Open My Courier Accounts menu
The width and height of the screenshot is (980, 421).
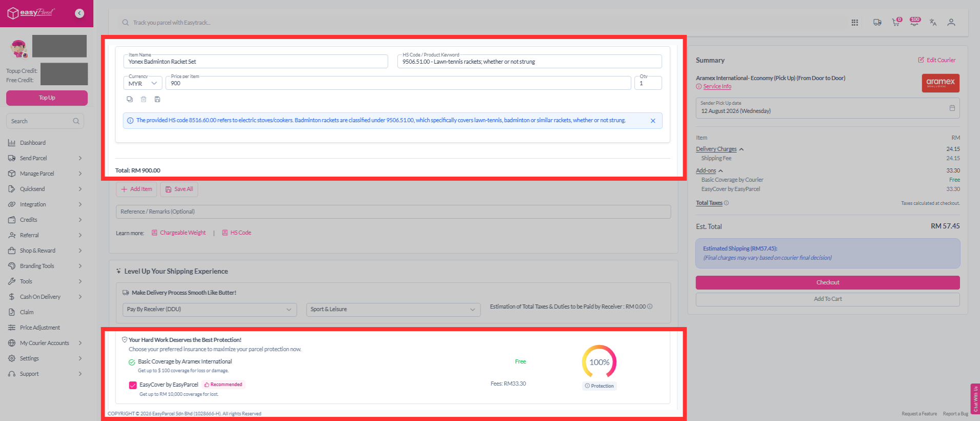[45, 343]
